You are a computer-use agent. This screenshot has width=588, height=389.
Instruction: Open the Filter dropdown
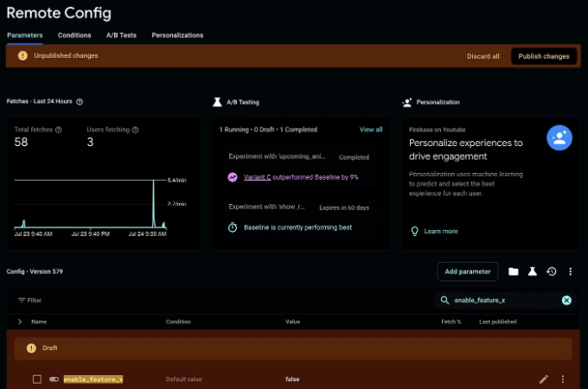pyautogui.click(x=29, y=300)
